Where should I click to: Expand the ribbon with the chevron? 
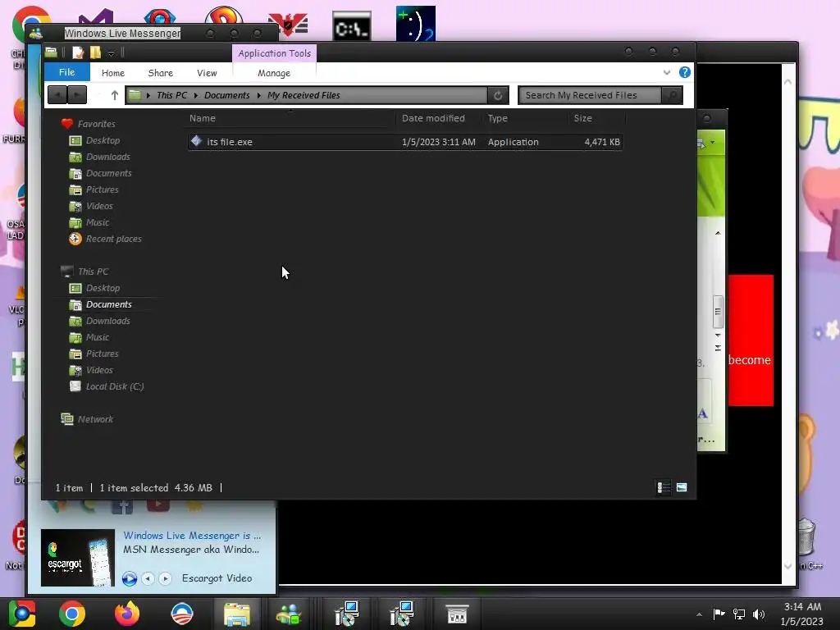click(x=666, y=72)
